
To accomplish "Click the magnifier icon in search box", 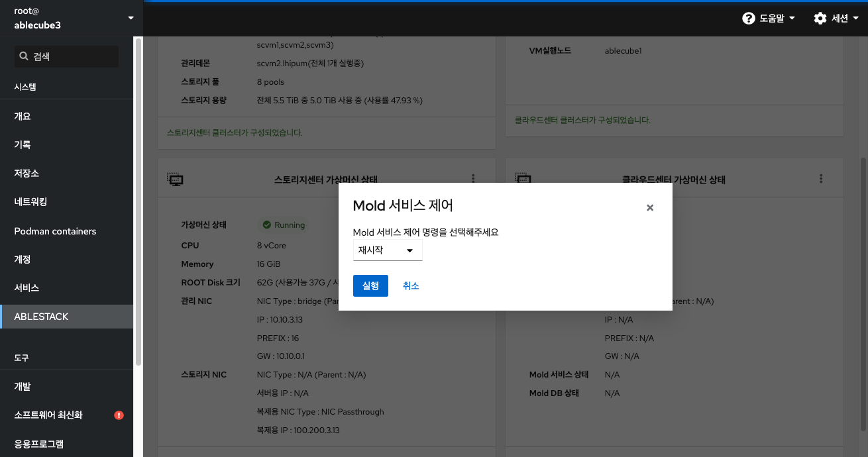I will (x=25, y=56).
